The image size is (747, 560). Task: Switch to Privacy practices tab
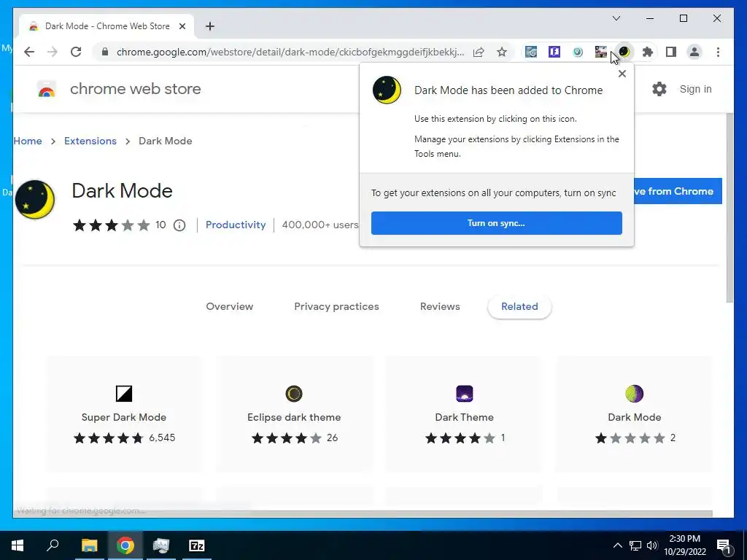pyautogui.click(x=336, y=307)
